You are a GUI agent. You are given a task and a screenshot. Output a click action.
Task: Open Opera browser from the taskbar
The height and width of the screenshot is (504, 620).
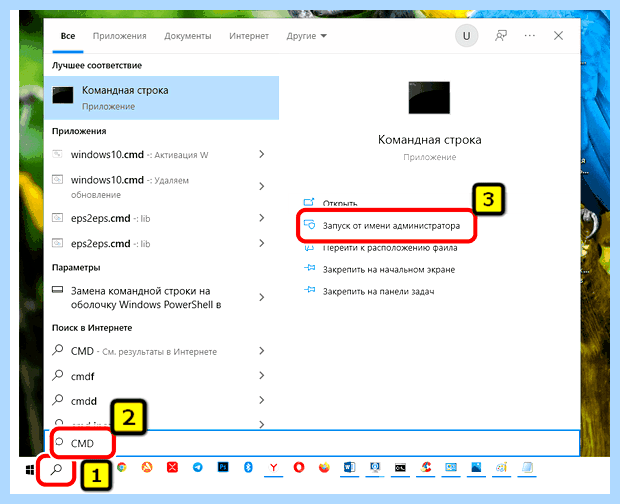click(x=299, y=468)
